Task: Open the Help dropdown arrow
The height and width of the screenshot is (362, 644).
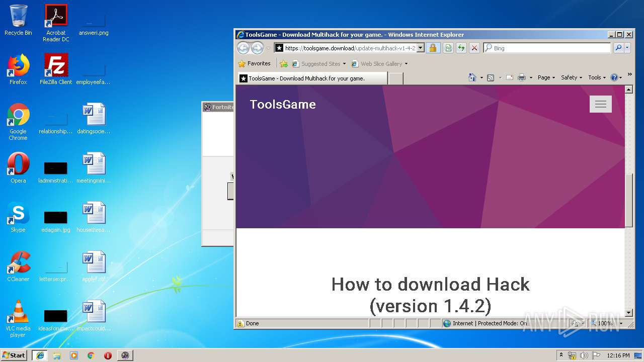Action: (621, 78)
